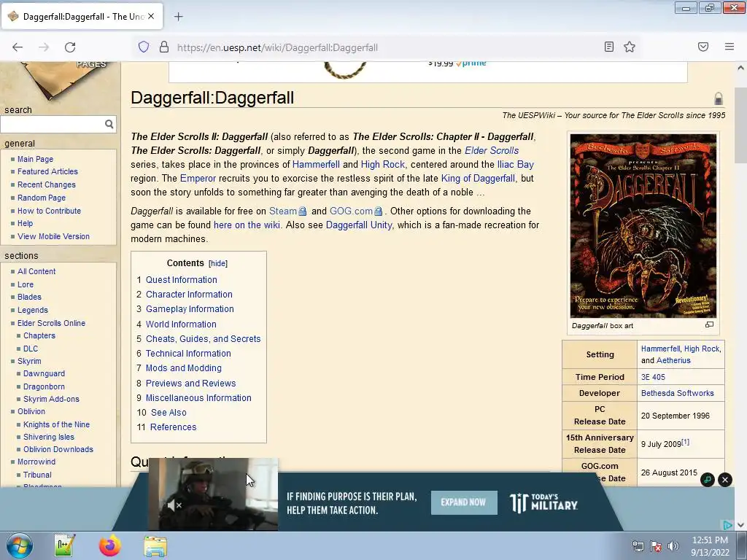Open Elder Scrolls Online section
747x560 pixels.
[51, 323]
